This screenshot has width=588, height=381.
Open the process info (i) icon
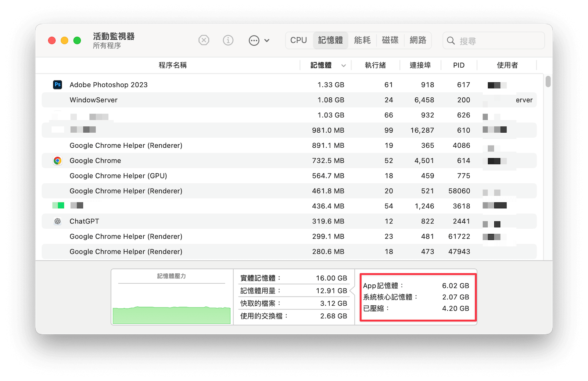pos(228,40)
